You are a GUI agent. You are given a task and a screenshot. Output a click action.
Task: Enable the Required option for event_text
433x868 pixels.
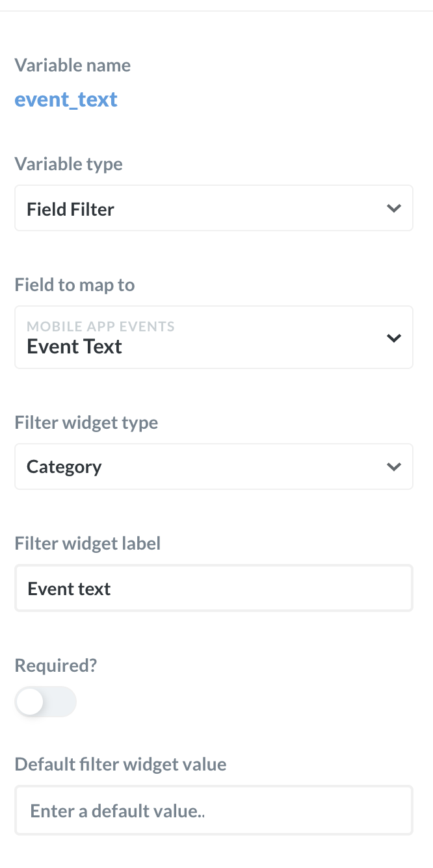(x=46, y=702)
